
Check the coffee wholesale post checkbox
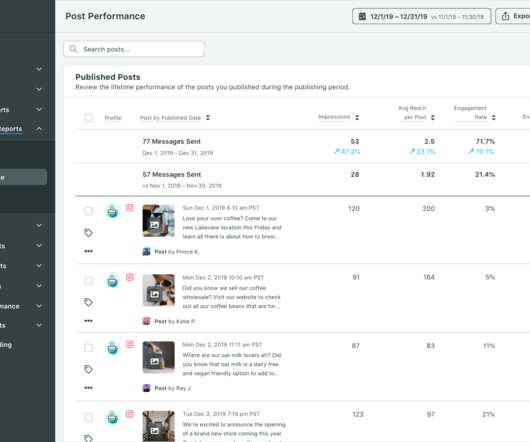(89, 280)
